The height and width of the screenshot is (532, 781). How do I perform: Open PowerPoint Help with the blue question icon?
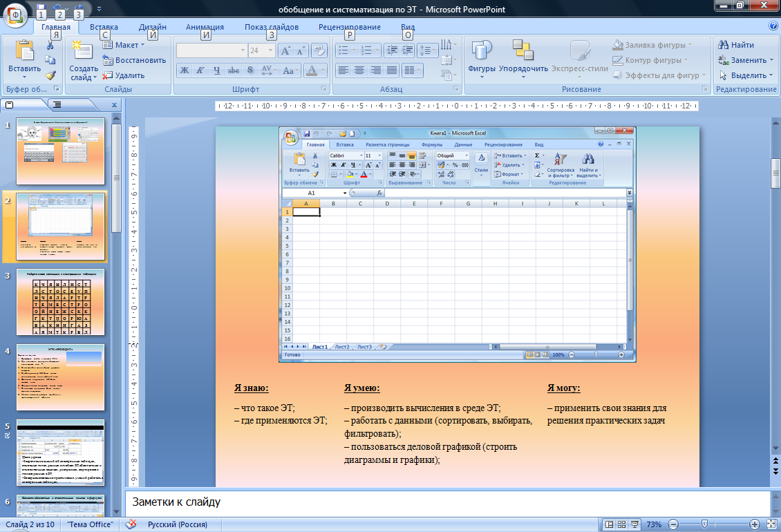tap(773, 26)
